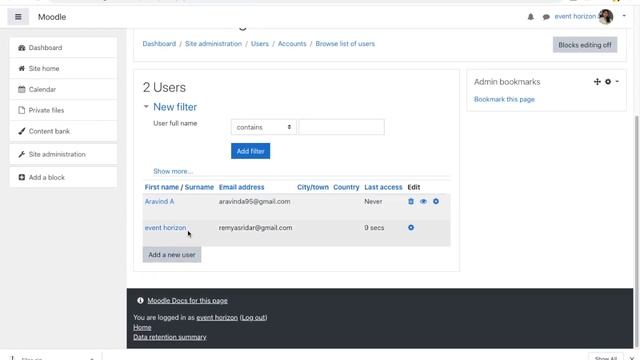Click Add a block
This screenshot has height=360, width=640.
coord(63,177)
